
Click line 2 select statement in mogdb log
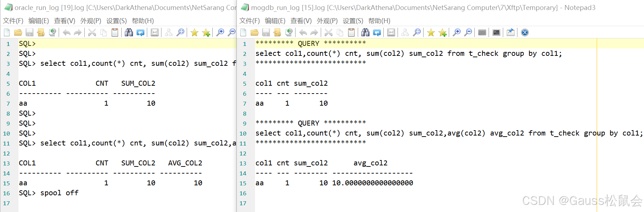pos(409,53)
